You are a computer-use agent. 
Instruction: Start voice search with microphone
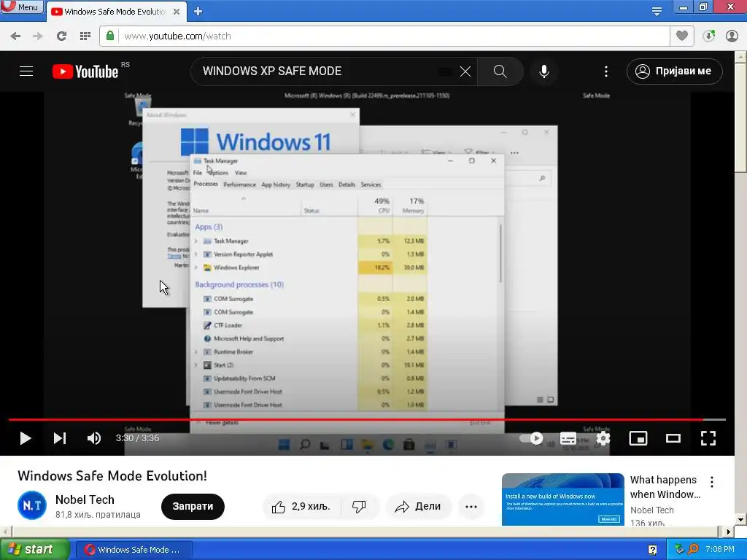(x=544, y=71)
